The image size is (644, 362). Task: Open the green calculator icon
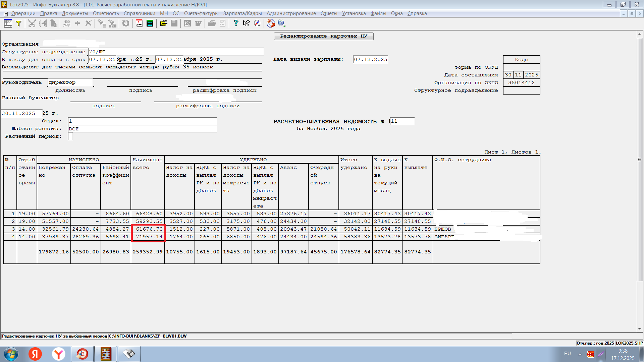(x=150, y=23)
